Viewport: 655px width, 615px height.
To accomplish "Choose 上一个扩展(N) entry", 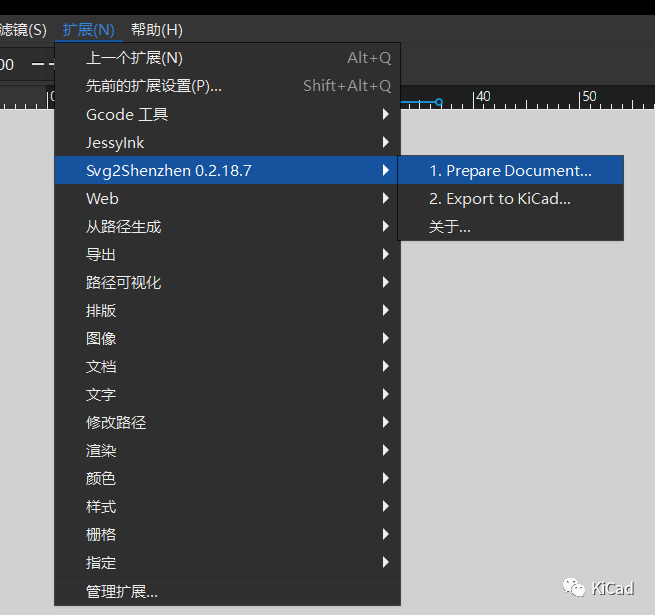I will click(x=228, y=58).
